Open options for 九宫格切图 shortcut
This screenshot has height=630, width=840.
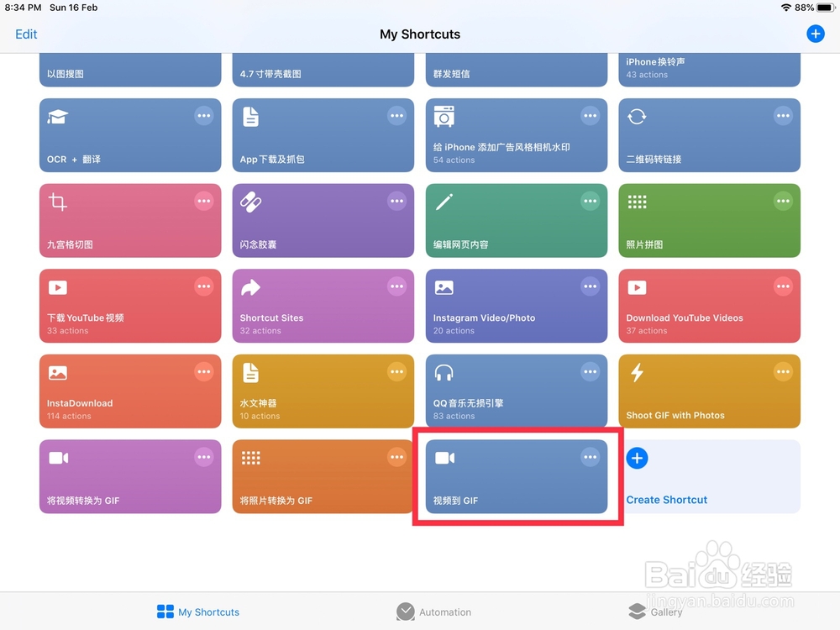pos(203,201)
